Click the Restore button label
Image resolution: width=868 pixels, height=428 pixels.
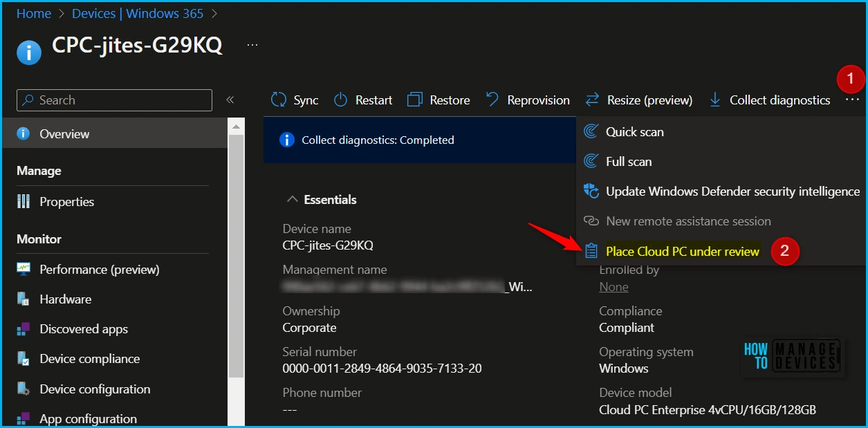(x=450, y=100)
